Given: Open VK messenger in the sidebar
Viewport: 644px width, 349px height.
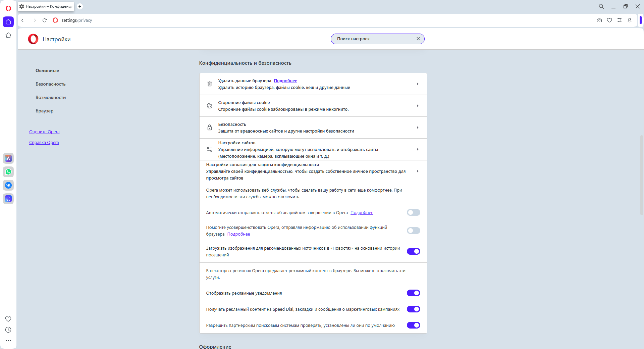Looking at the screenshot, I should (x=8, y=185).
